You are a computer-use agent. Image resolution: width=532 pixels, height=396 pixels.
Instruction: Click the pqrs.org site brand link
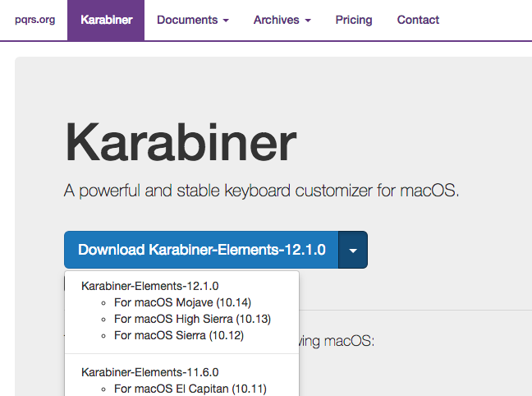[34, 20]
